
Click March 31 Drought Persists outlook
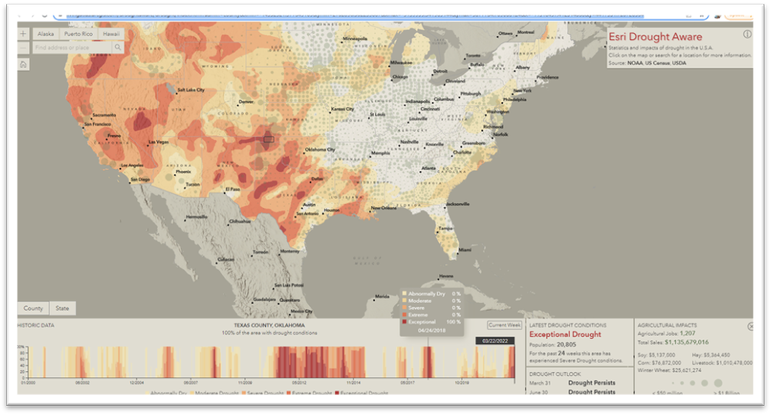(573, 383)
